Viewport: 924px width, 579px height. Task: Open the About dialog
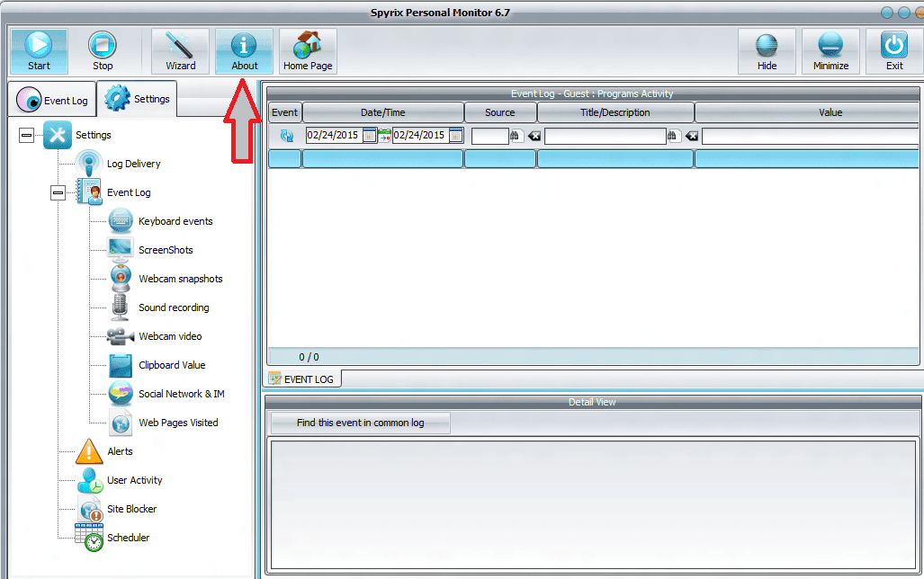[x=244, y=51]
